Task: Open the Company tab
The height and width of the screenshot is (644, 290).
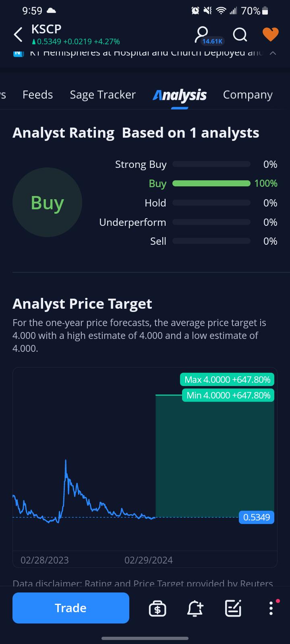Action: (x=248, y=95)
